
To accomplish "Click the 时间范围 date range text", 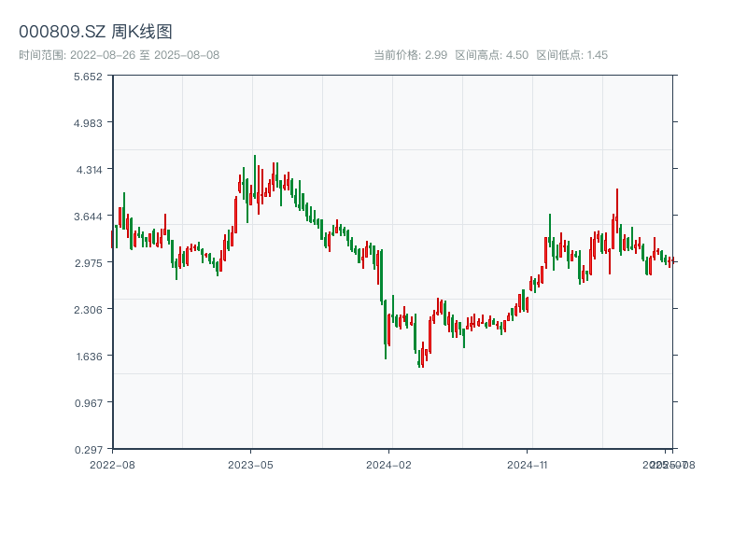I will (119, 55).
